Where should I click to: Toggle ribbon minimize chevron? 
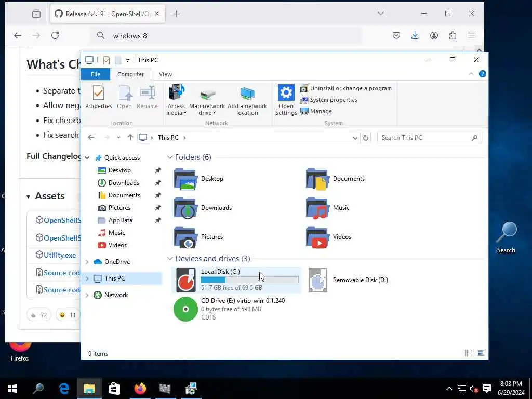[471, 74]
